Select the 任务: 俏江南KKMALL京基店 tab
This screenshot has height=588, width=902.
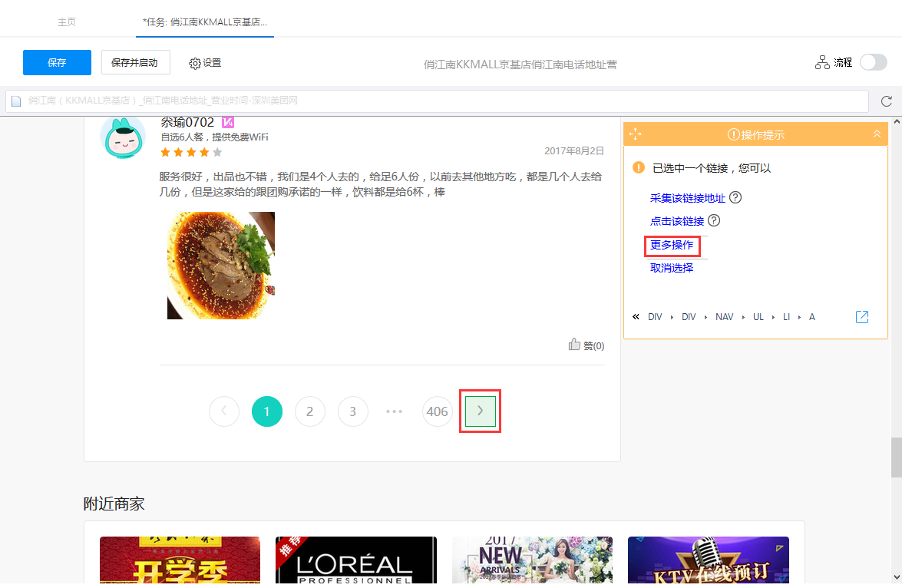pos(205,21)
